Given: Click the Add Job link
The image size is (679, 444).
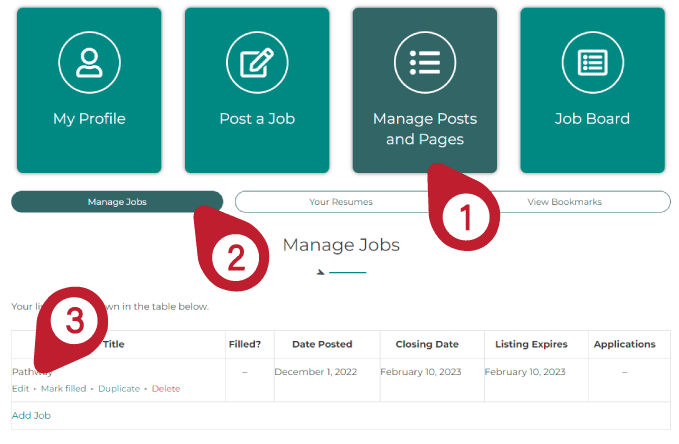Looking at the screenshot, I should (x=31, y=415).
